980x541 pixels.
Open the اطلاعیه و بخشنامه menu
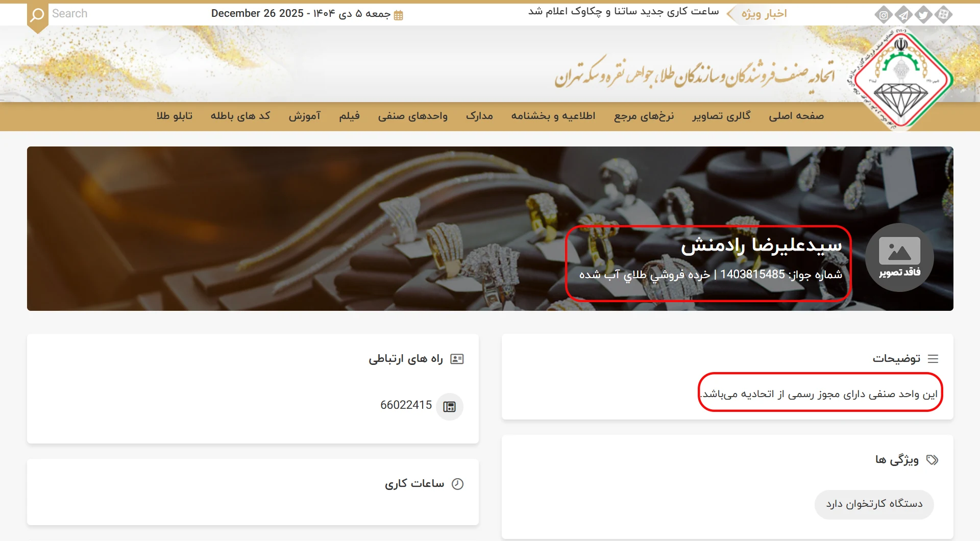click(x=553, y=116)
